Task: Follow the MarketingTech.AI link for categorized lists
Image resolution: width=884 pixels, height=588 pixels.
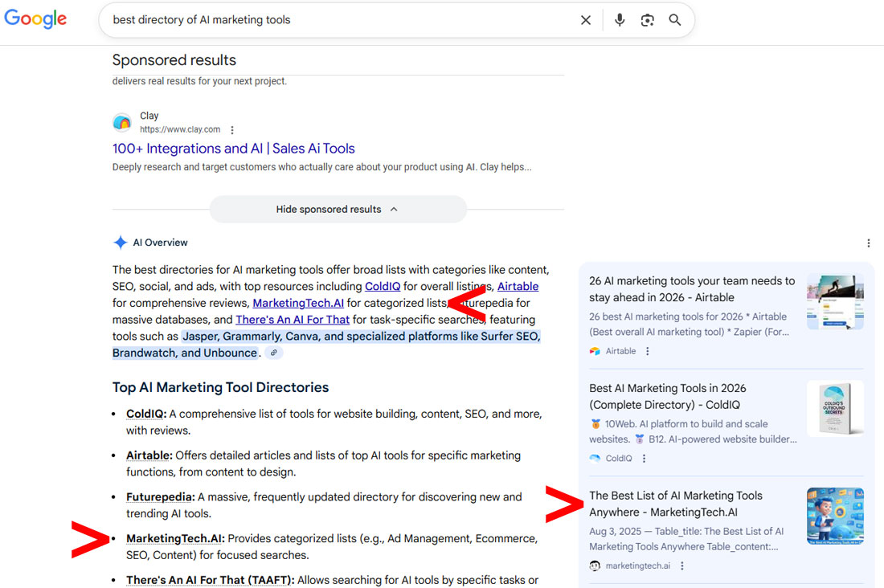Action: point(298,303)
